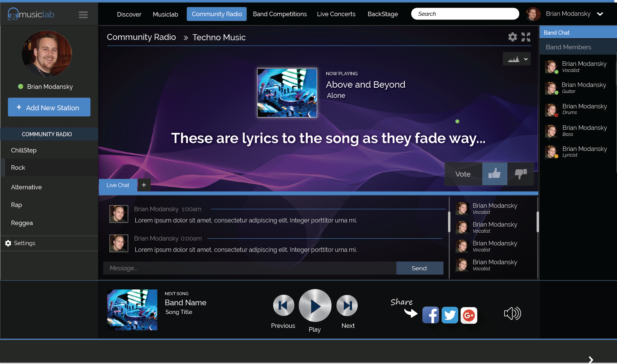Play the current song

click(x=315, y=306)
